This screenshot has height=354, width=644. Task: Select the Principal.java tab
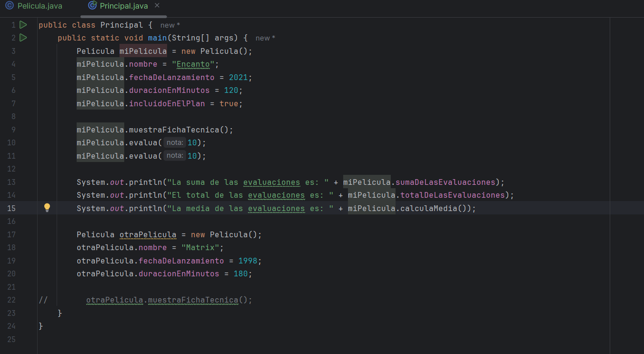124,6
